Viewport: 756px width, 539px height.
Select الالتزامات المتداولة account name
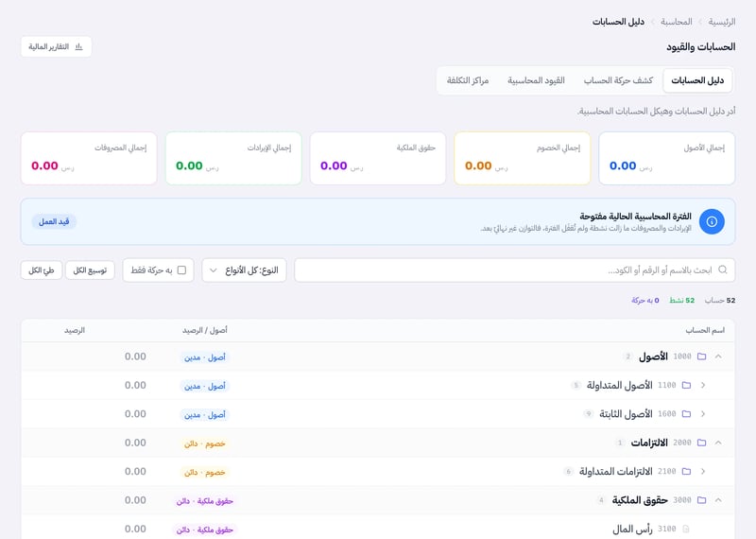(616, 472)
